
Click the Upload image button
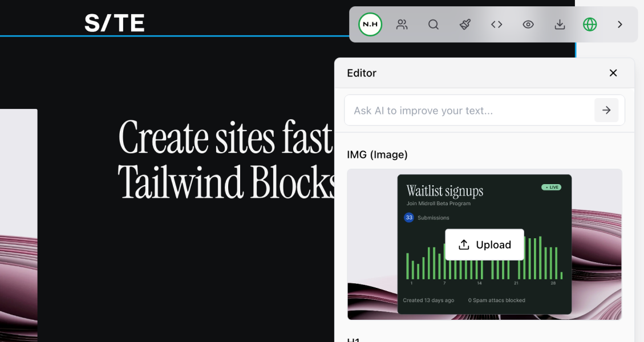[485, 245]
